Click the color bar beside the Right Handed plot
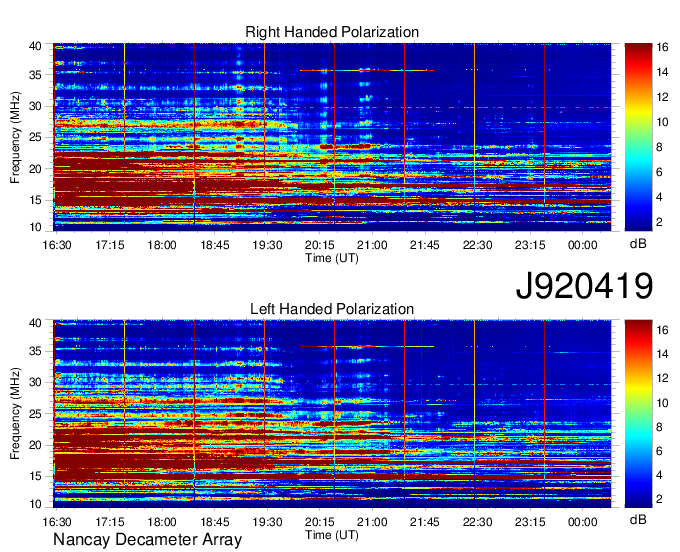Viewport: 680px width, 552px height. click(x=638, y=137)
